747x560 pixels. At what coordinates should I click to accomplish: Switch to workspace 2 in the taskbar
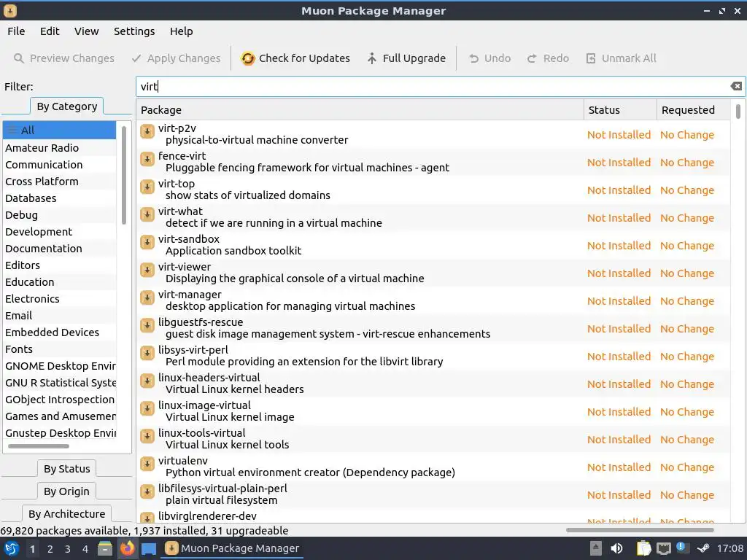click(50, 549)
